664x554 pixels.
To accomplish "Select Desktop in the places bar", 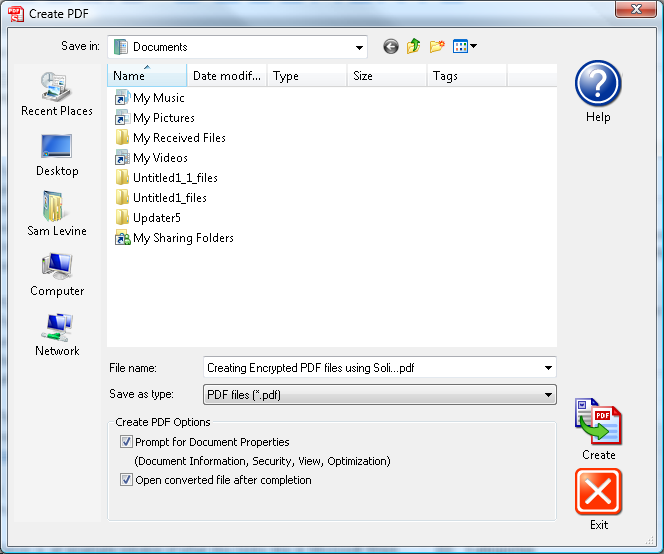I will [x=57, y=155].
